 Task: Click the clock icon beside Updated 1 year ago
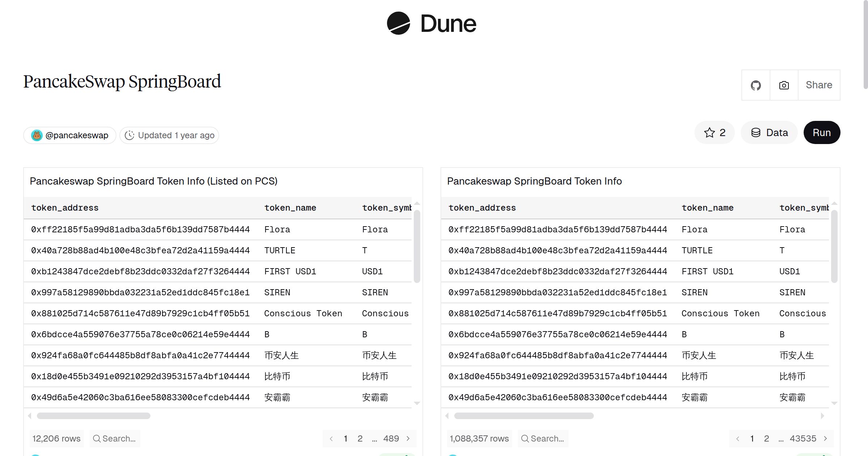point(129,135)
